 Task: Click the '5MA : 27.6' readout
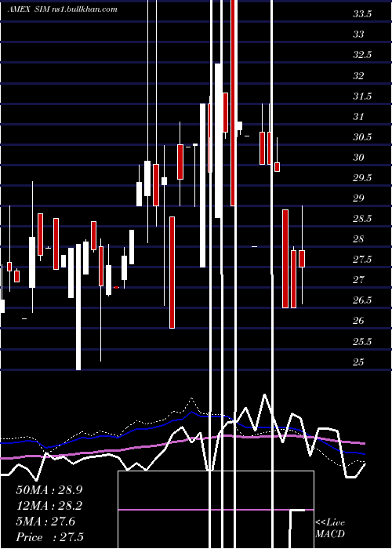tap(45, 522)
